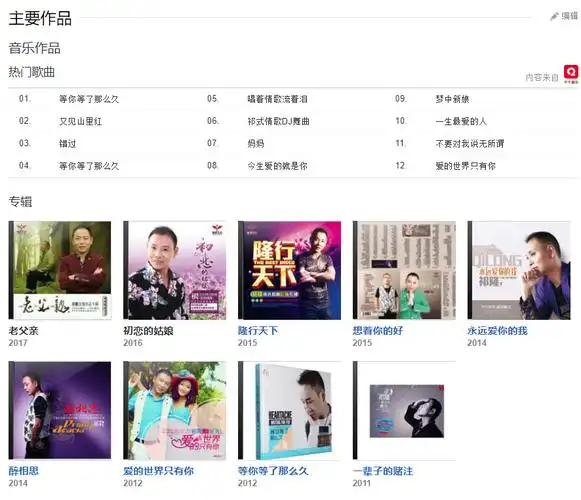This screenshot has width=581, height=500.
Task: Open song 06 祁式情歌DJ舞曲
Action: click(278, 121)
